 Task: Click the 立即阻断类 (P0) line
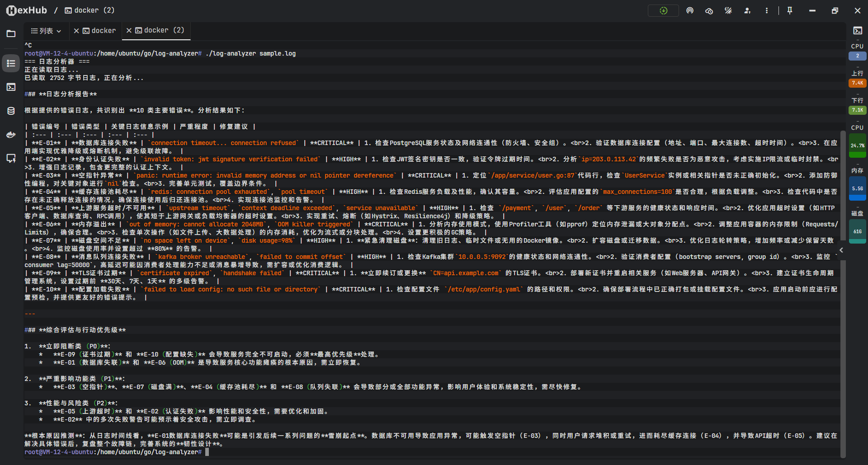pyautogui.click(x=67, y=346)
